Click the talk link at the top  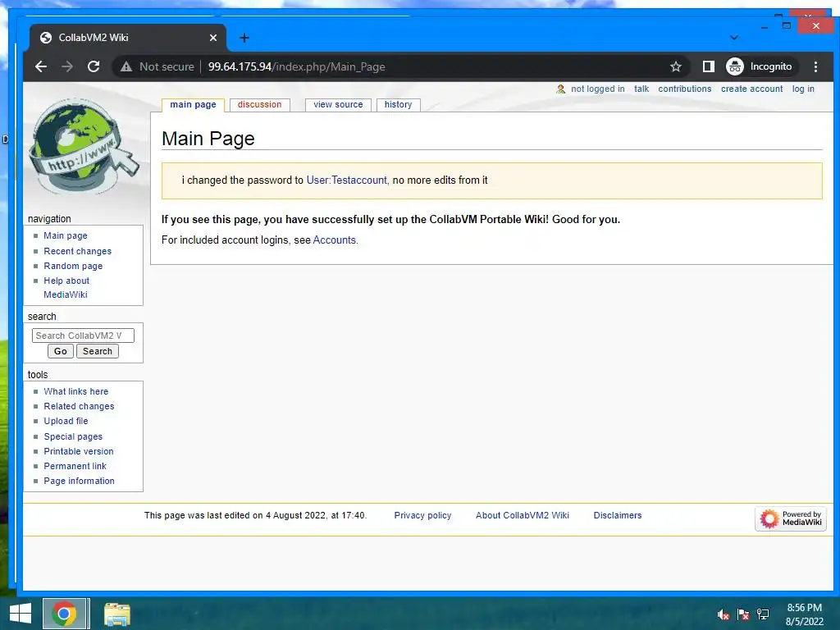(641, 89)
